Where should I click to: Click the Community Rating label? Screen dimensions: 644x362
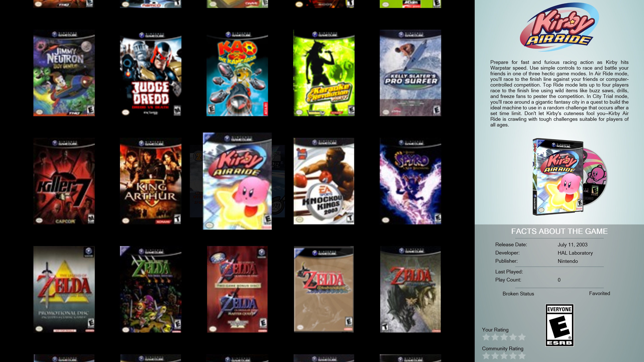(x=503, y=349)
